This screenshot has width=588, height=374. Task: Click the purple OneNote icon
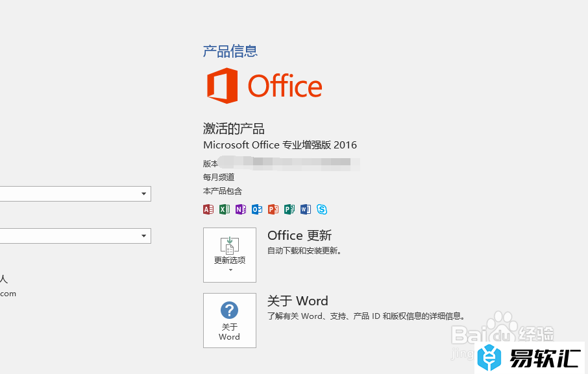click(241, 209)
